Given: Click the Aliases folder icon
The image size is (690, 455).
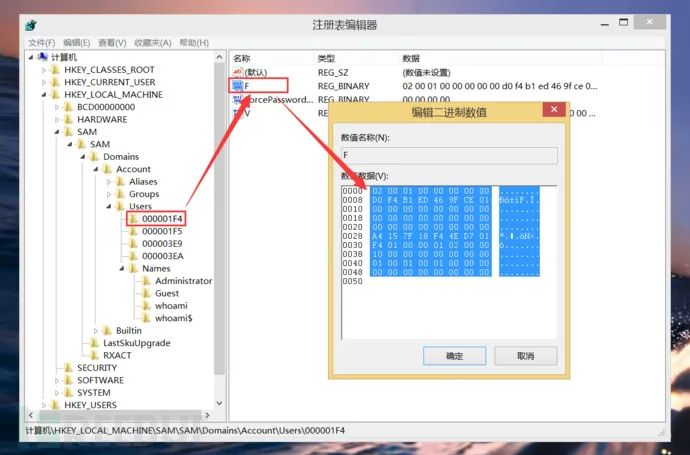Looking at the screenshot, I should [x=120, y=181].
